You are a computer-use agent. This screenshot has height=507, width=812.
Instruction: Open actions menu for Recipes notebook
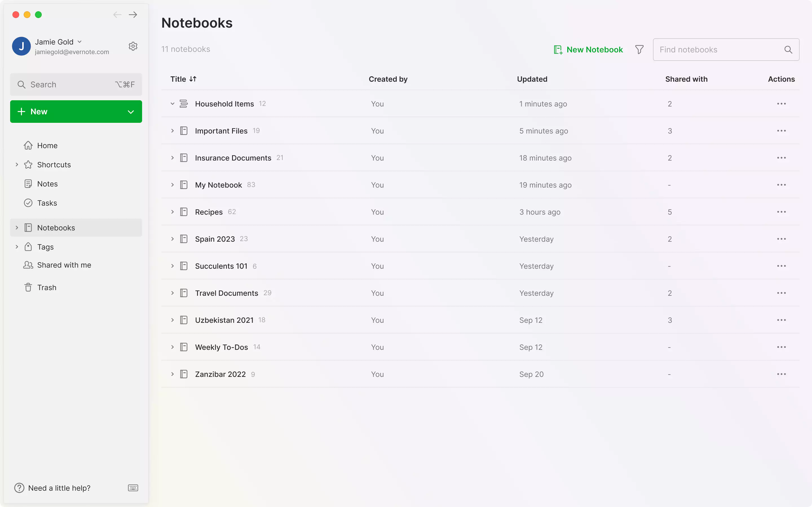pyautogui.click(x=782, y=212)
